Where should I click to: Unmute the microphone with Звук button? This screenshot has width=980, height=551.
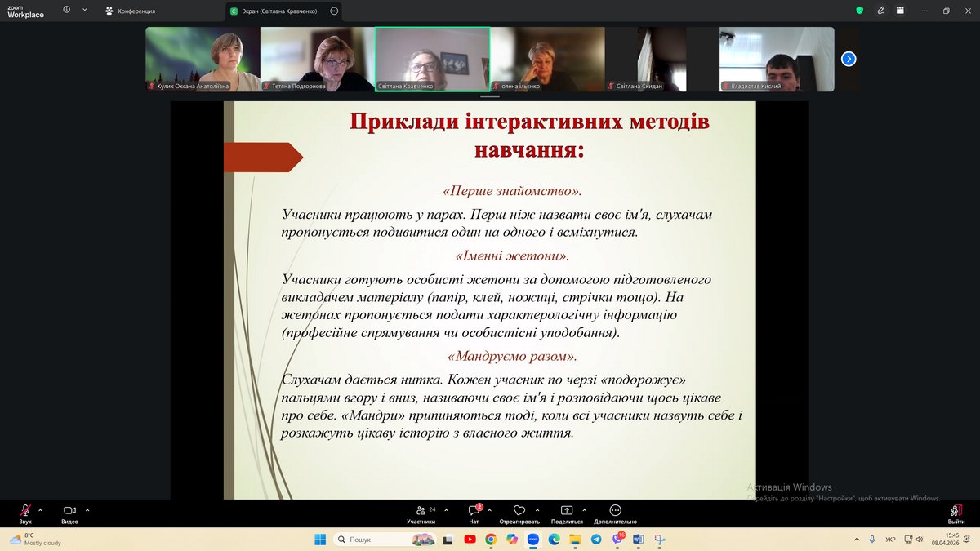pyautogui.click(x=25, y=510)
